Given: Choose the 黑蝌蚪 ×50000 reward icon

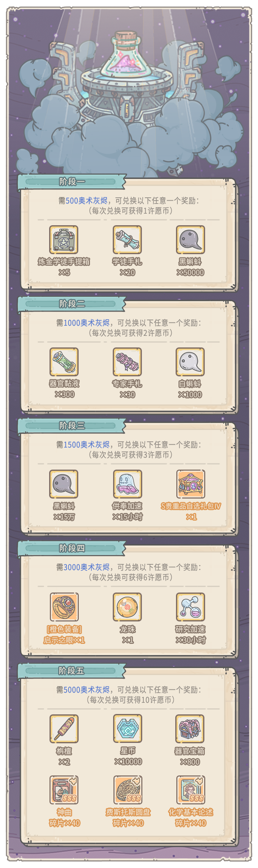Looking at the screenshot, I should (190, 240).
